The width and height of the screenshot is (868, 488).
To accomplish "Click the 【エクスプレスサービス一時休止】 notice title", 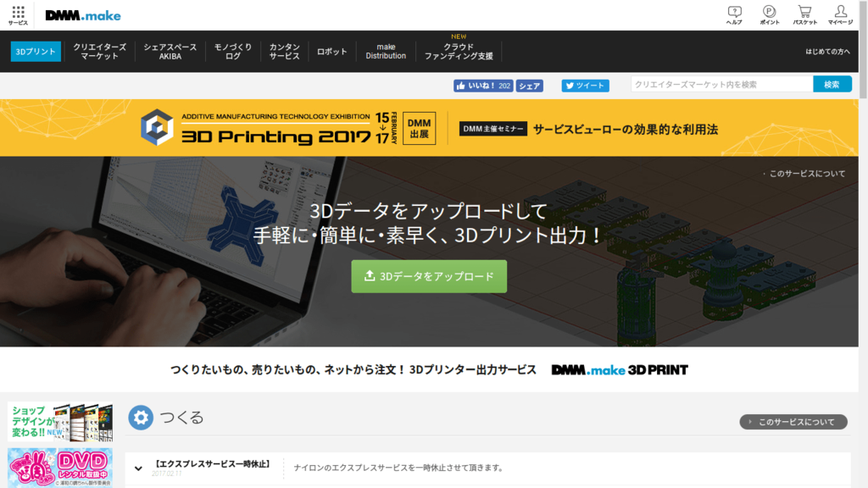I will pos(213,463).
